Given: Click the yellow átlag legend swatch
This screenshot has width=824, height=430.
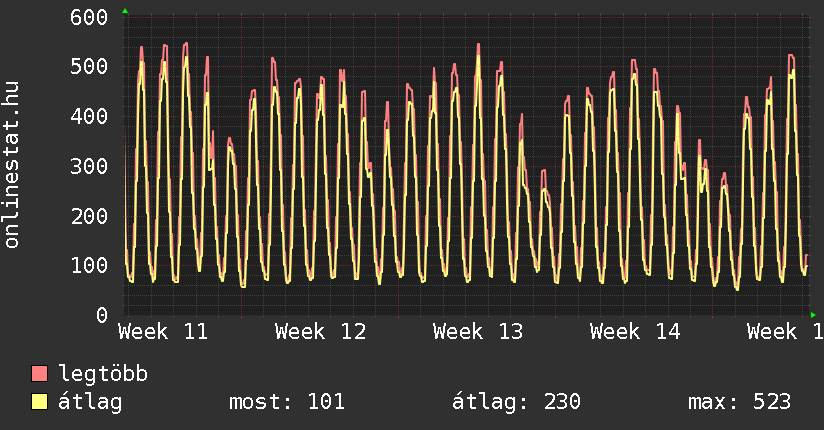Looking at the screenshot, I should [39, 402].
